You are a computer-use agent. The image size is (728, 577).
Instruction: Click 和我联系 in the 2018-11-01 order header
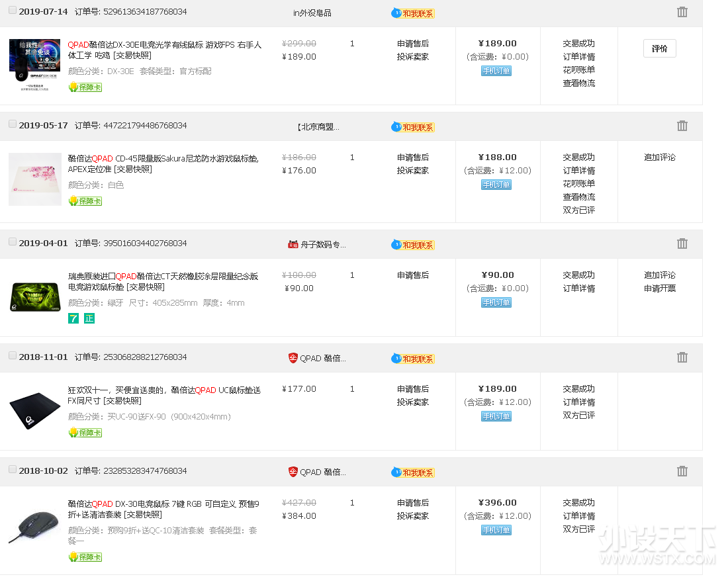(x=412, y=359)
